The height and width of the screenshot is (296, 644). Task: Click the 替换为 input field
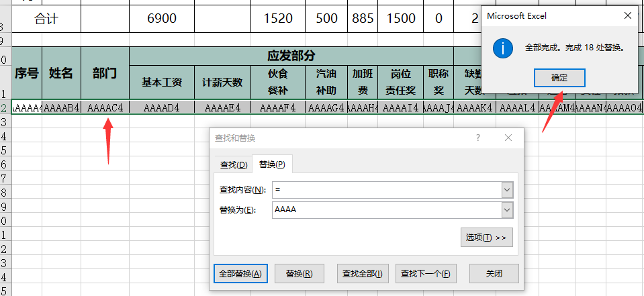pyautogui.click(x=386, y=210)
